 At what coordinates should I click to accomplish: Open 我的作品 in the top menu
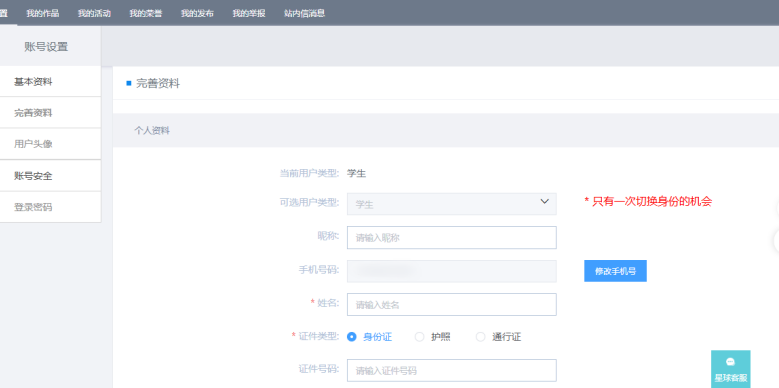pos(43,13)
